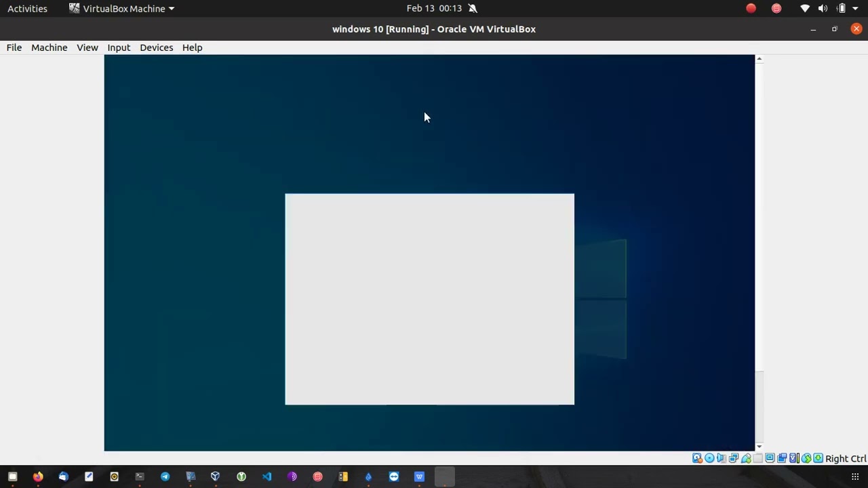Click the optical disk status icon
Image resolution: width=868 pixels, height=488 pixels.
pyautogui.click(x=709, y=458)
